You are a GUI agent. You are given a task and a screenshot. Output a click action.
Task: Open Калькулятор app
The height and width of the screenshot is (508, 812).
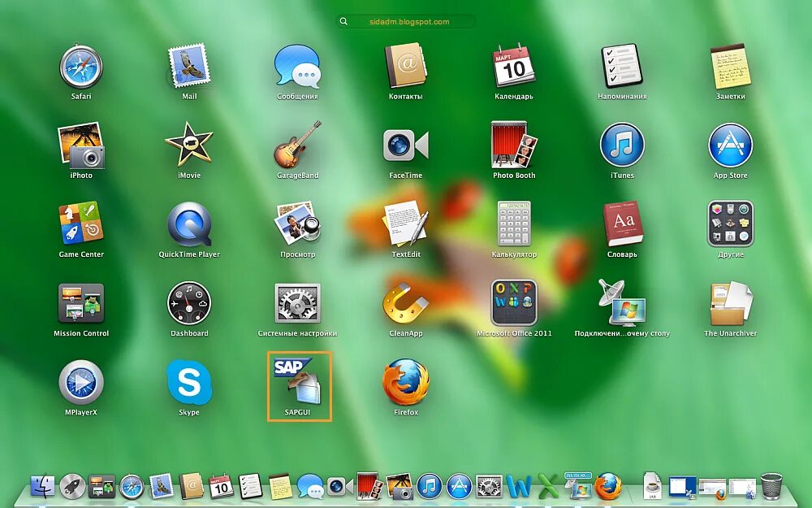pyautogui.click(x=514, y=224)
